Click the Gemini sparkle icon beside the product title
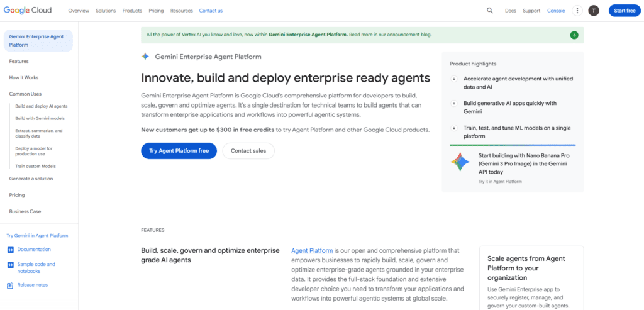 (x=145, y=57)
